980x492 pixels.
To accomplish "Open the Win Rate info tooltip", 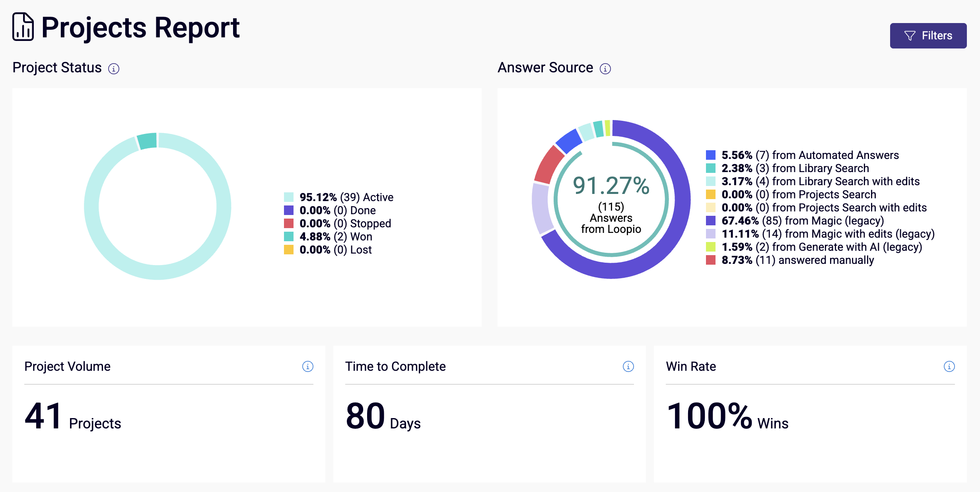I will point(949,366).
